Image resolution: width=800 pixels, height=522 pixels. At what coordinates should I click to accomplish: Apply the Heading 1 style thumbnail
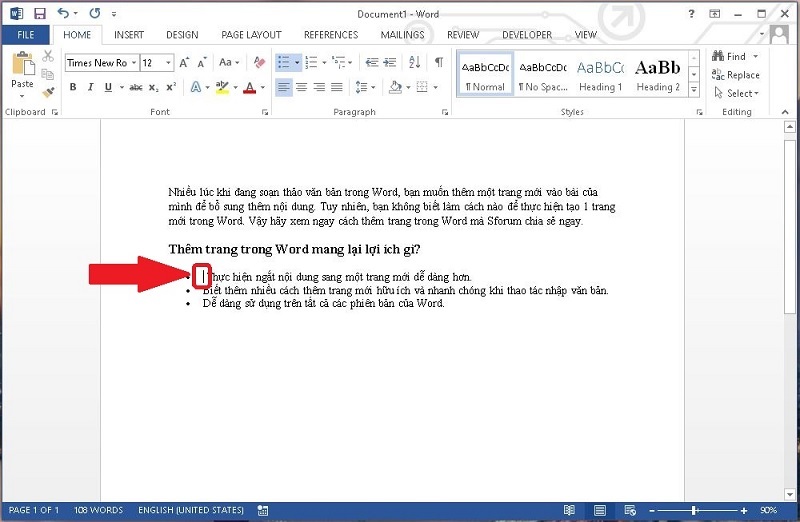600,75
